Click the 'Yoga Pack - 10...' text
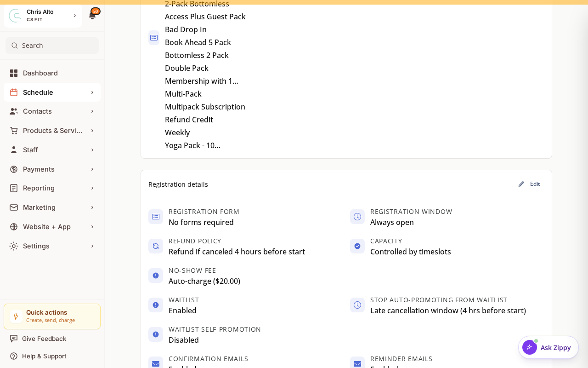The width and height of the screenshot is (588, 368). click(x=192, y=145)
